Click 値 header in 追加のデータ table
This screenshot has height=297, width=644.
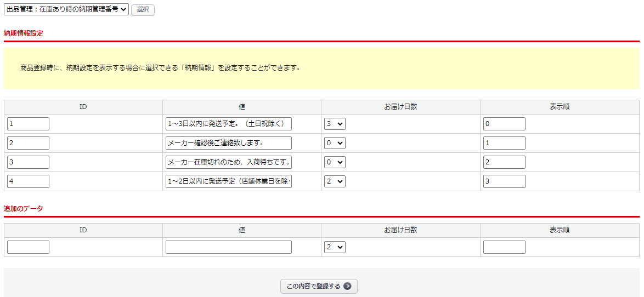[x=242, y=230]
